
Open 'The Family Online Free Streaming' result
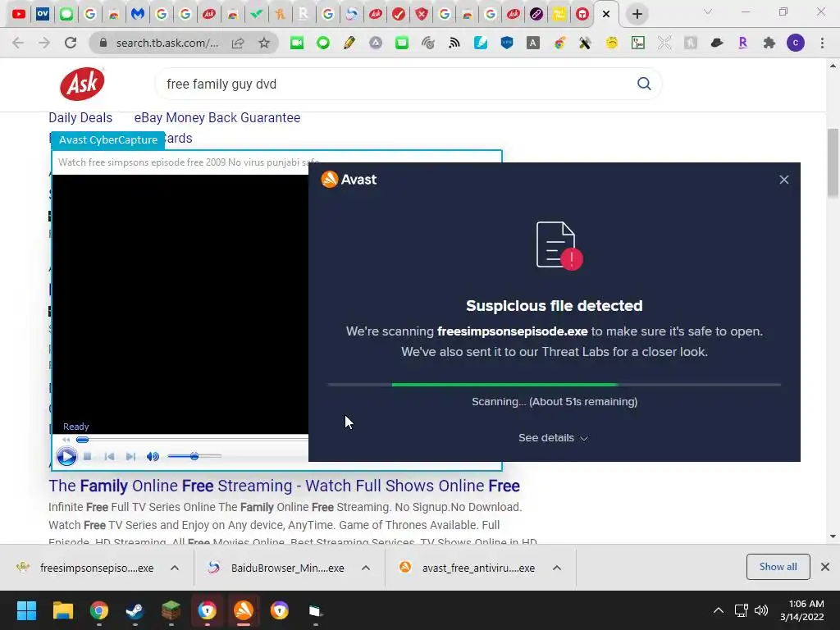(284, 486)
